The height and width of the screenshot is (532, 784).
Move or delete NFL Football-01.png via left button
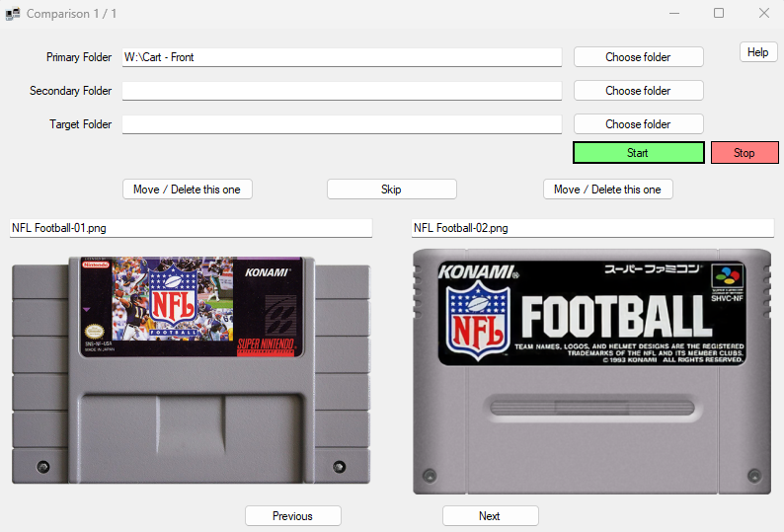point(188,190)
